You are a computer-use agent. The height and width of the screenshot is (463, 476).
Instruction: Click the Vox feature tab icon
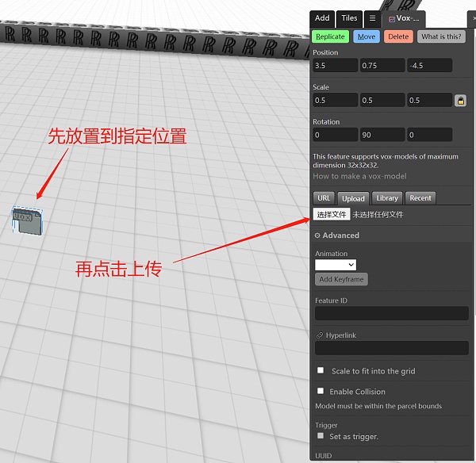point(391,18)
